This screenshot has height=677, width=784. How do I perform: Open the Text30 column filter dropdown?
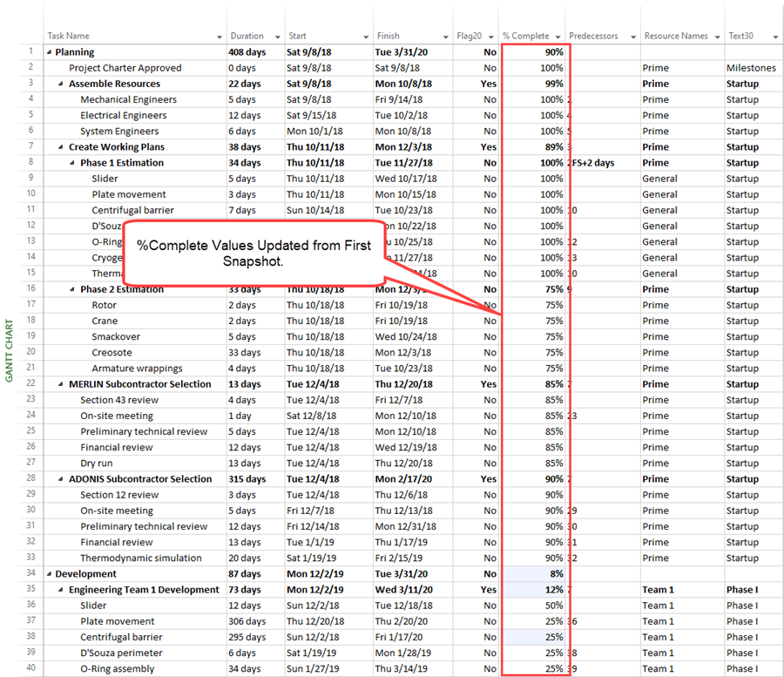pos(774,37)
